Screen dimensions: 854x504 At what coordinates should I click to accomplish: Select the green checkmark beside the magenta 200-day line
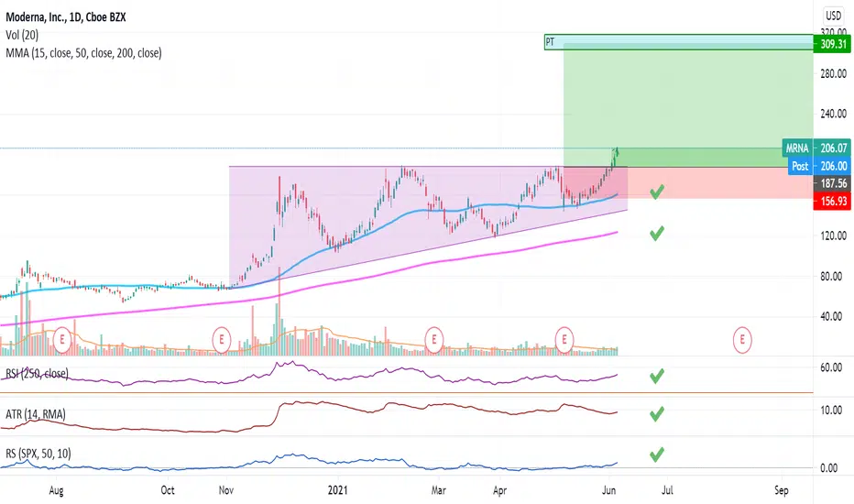(x=657, y=233)
